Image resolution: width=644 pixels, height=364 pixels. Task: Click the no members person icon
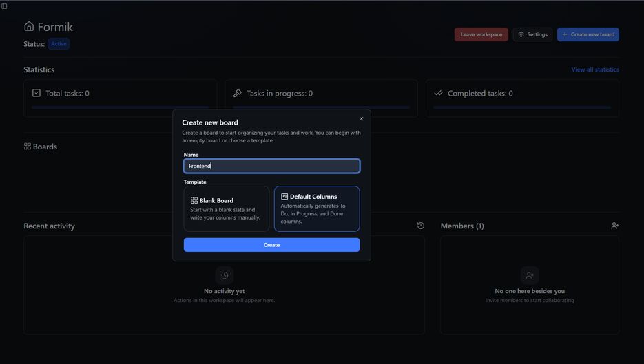tap(530, 275)
